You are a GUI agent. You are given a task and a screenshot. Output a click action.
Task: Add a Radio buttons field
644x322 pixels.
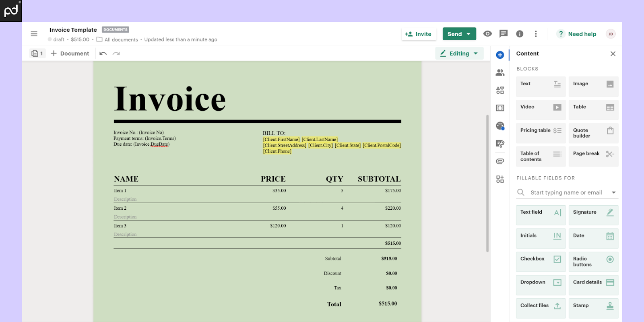coord(593,262)
